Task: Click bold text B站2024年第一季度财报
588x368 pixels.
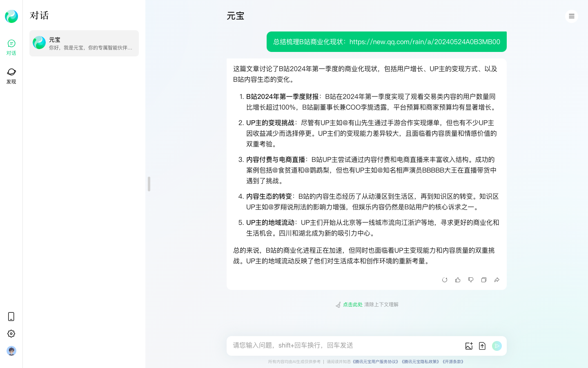Action: 282,96
